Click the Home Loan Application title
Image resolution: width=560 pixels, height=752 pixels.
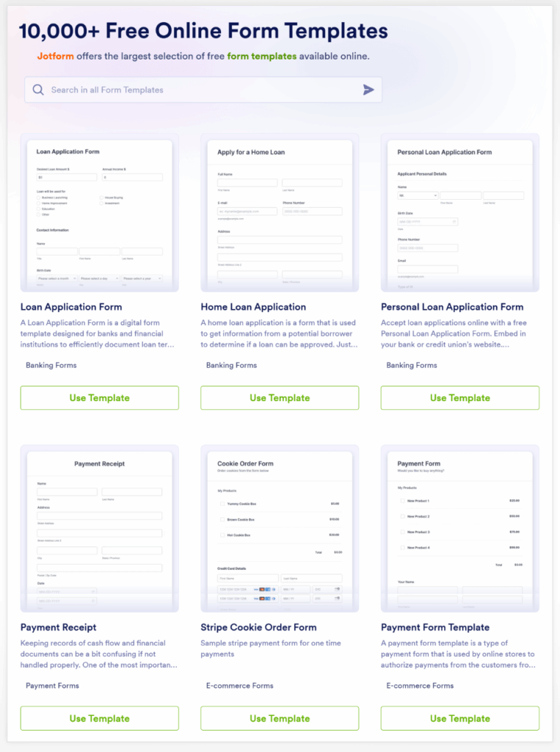tap(253, 307)
